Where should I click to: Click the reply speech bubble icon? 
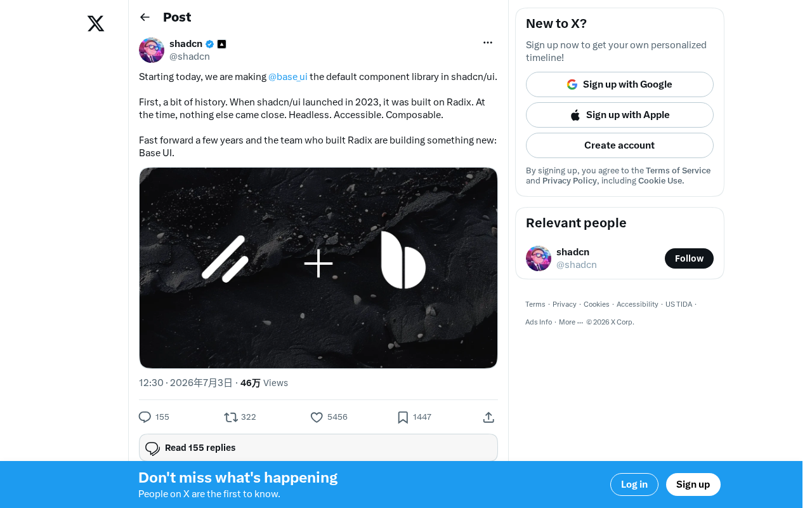click(x=145, y=417)
